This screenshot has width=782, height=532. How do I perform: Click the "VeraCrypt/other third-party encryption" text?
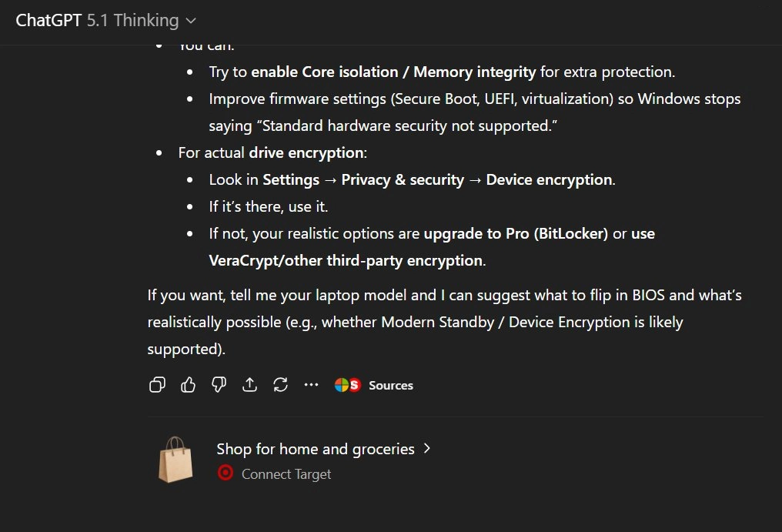(346, 260)
